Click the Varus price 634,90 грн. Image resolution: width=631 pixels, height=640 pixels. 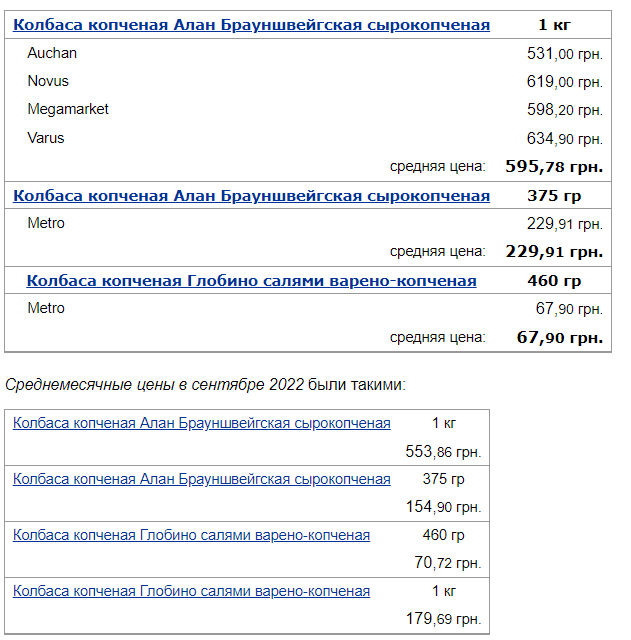point(565,138)
